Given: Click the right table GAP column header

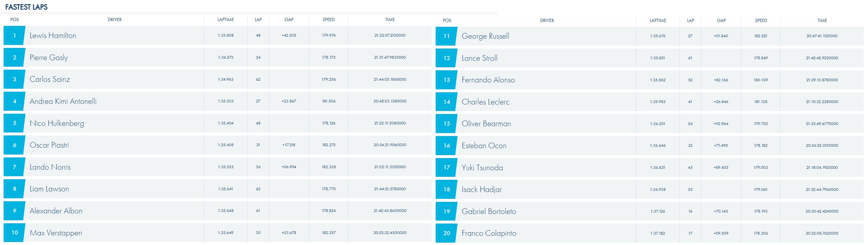Looking at the screenshot, I should [721, 21].
